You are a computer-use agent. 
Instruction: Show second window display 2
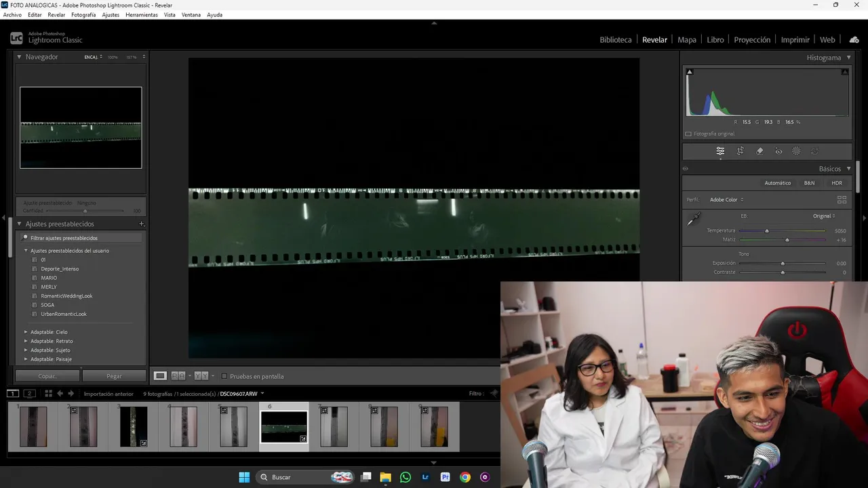[x=29, y=394]
